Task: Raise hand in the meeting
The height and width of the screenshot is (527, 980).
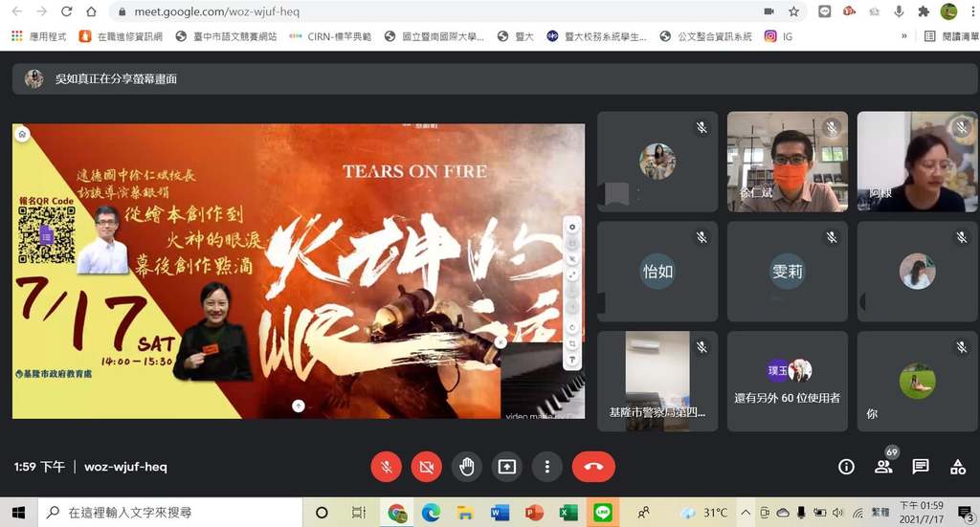Action: (x=467, y=467)
